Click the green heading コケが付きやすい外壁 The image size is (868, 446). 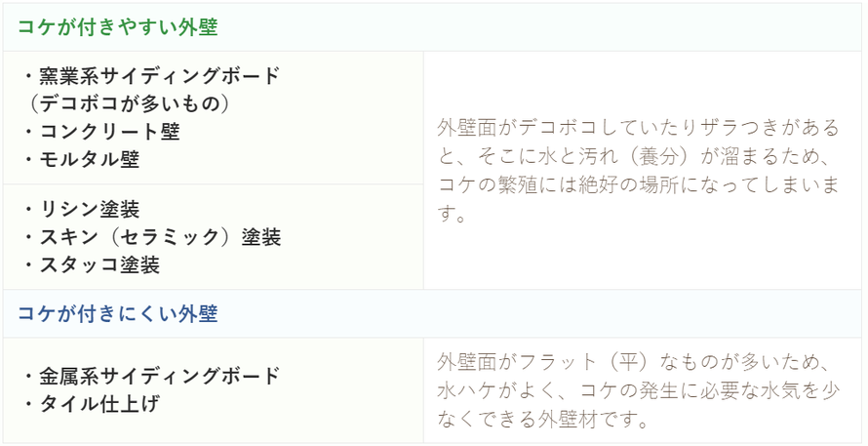coord(117,27)
